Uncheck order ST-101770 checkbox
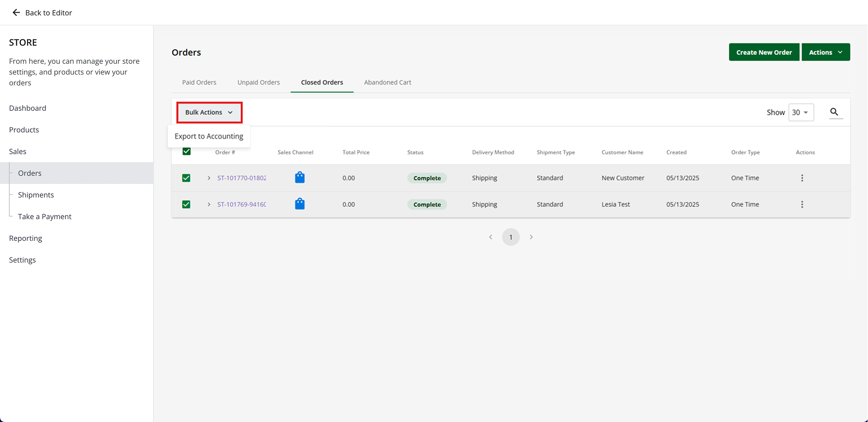868x422 pixels. [x=186, y=178]
